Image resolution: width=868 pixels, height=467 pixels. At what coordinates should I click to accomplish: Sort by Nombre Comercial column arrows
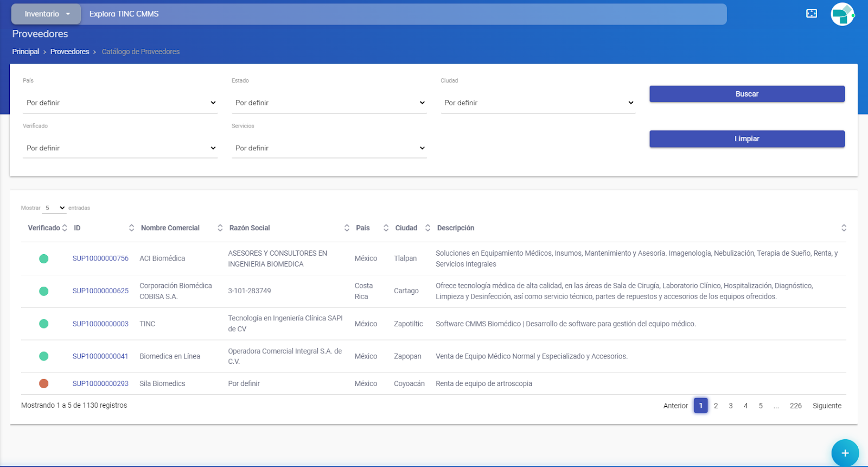tap(220, 228)
